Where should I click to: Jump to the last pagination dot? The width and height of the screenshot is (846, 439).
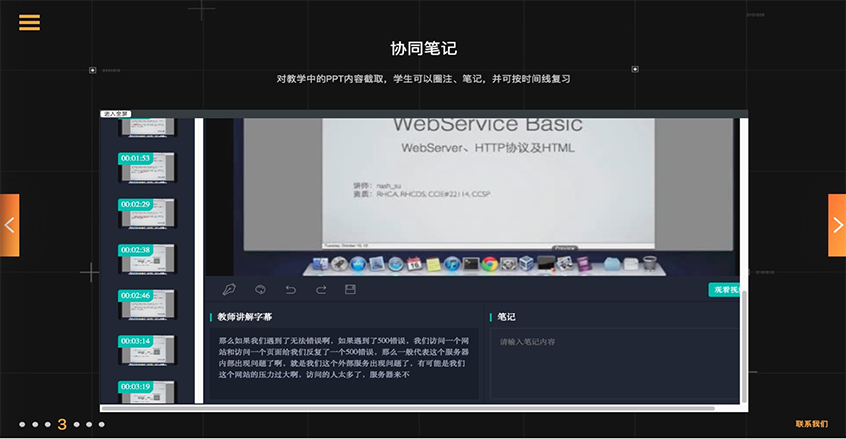coord(102,424)
